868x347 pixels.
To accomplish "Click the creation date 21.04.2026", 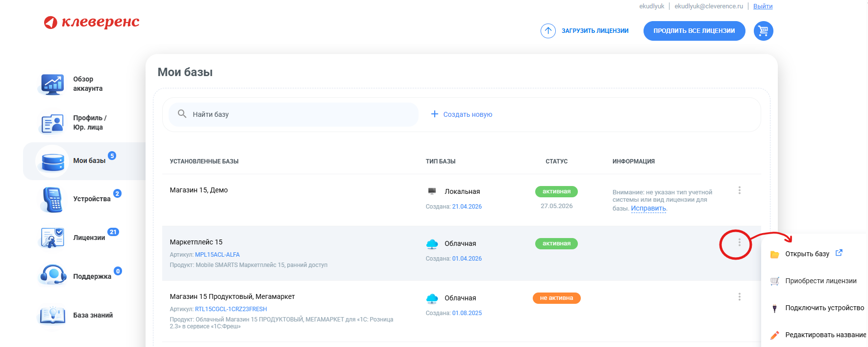I will point(467,207).
